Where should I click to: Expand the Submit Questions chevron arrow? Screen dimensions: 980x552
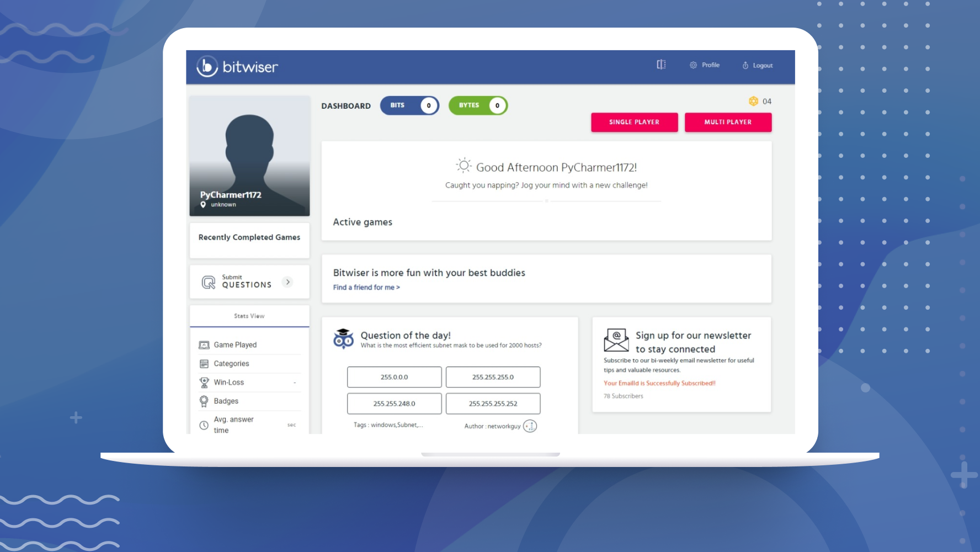point(287,282)
